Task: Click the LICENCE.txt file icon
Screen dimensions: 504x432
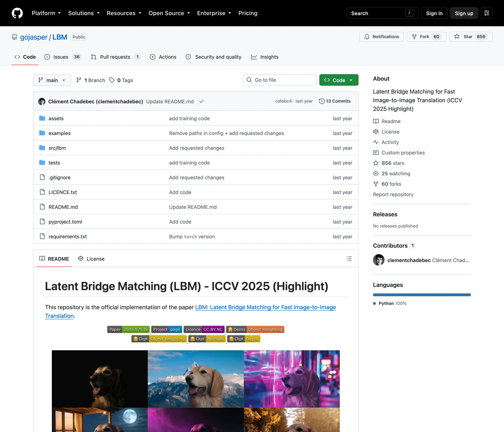Action: click(x=42, y=192)
